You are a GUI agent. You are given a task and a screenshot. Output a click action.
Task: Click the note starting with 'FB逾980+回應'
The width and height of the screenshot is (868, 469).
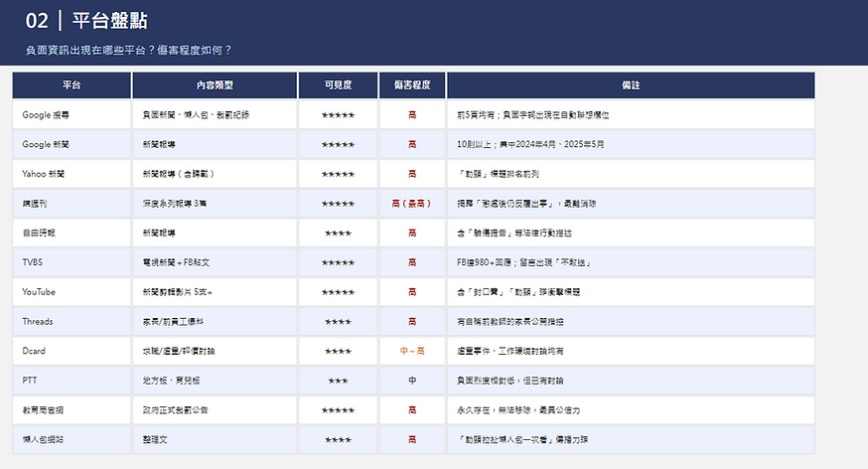tap(631, 262)
